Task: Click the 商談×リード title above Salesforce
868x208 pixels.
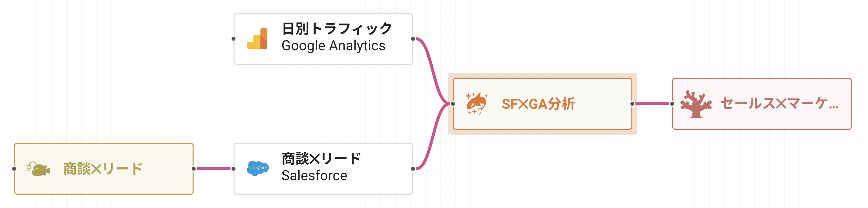Action: click(321, 158)
